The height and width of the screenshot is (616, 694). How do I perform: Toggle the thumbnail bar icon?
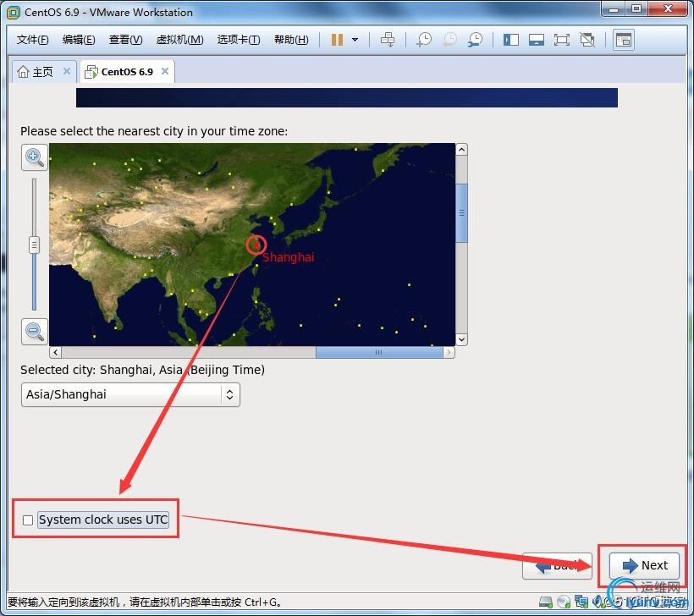click(537, 40)
